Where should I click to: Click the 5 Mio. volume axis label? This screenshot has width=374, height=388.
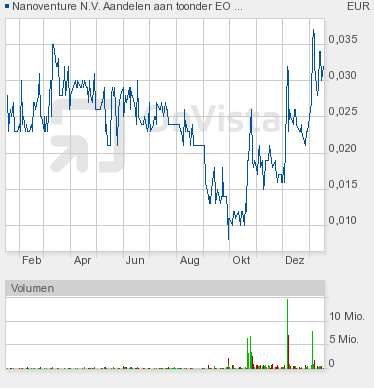(x=344, y=339)
